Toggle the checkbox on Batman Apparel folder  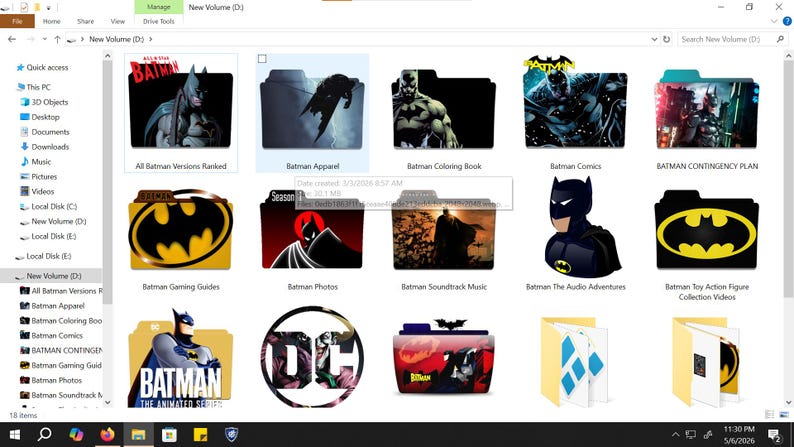tap(262, 59)
